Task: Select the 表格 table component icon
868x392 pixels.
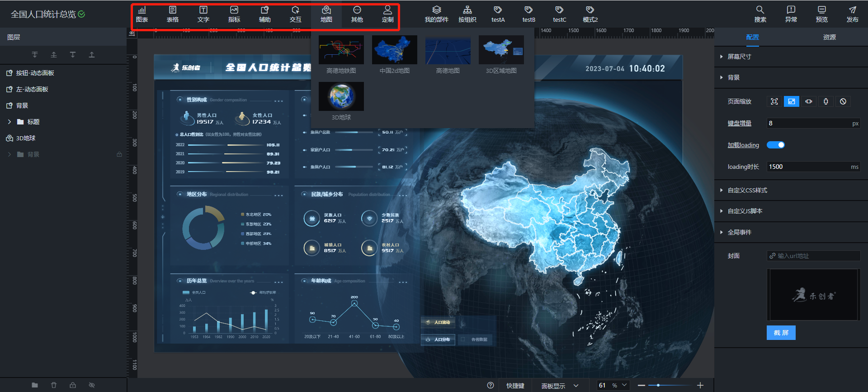Action: tap(173, 14)
